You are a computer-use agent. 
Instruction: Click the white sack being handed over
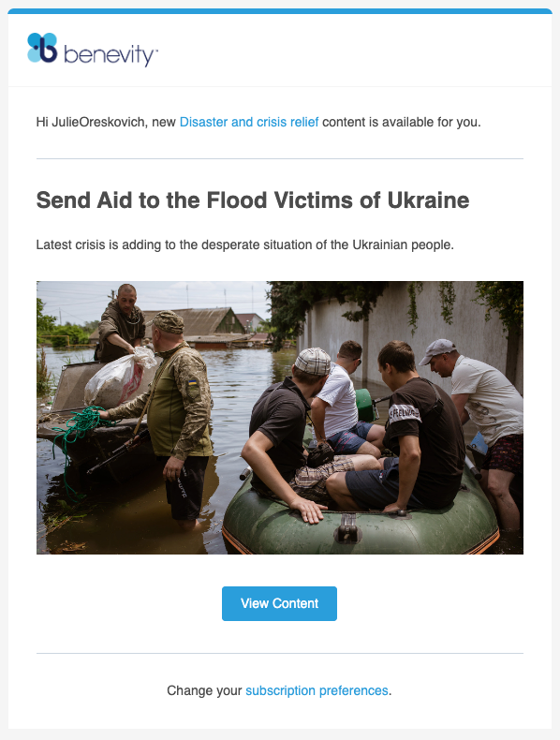pos(119,377)
